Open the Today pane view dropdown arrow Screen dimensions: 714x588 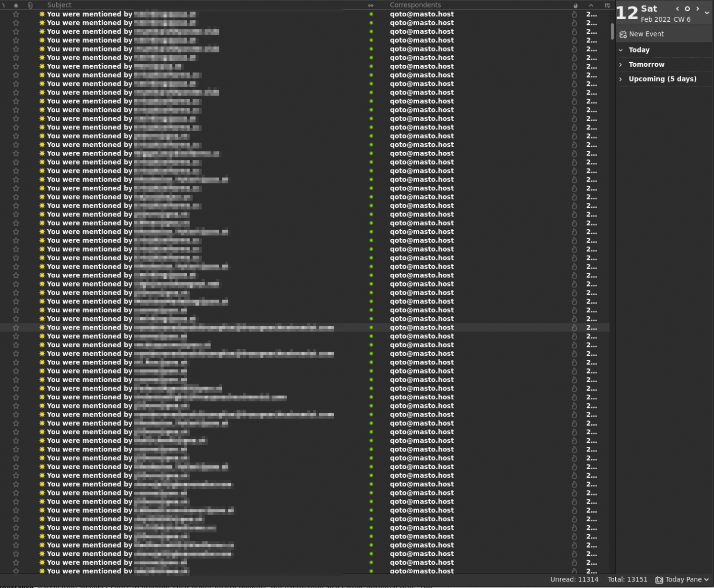(707, 13)
